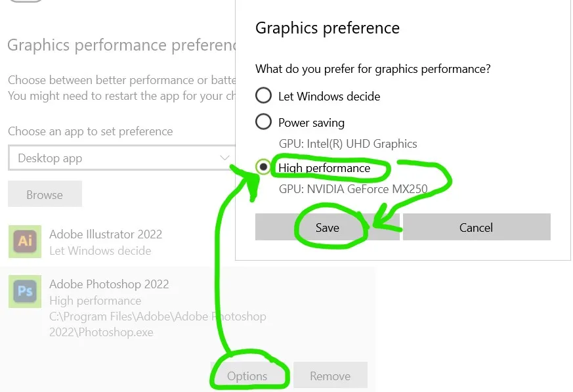Viewport: 573px width, 392px height.
Task: Click the "GPU: Intel(R) UHD Graphics" label
Action: pyautogui.click(x=347, y=144)
